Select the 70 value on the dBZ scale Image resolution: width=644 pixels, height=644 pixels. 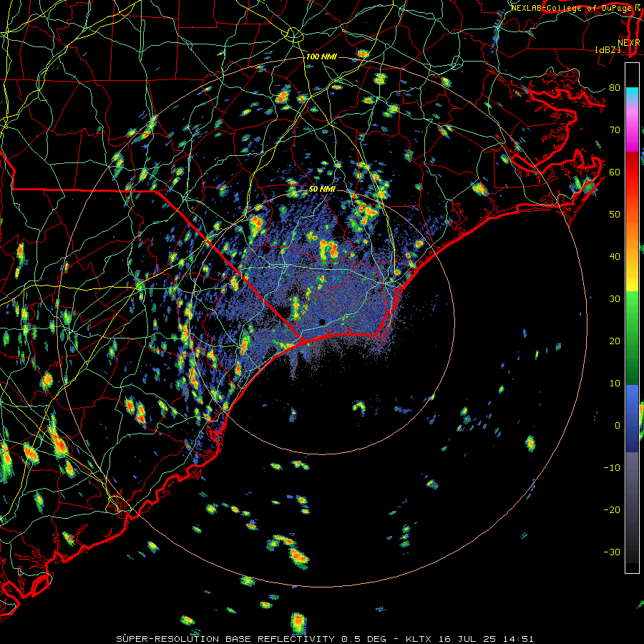click(615, 130)
